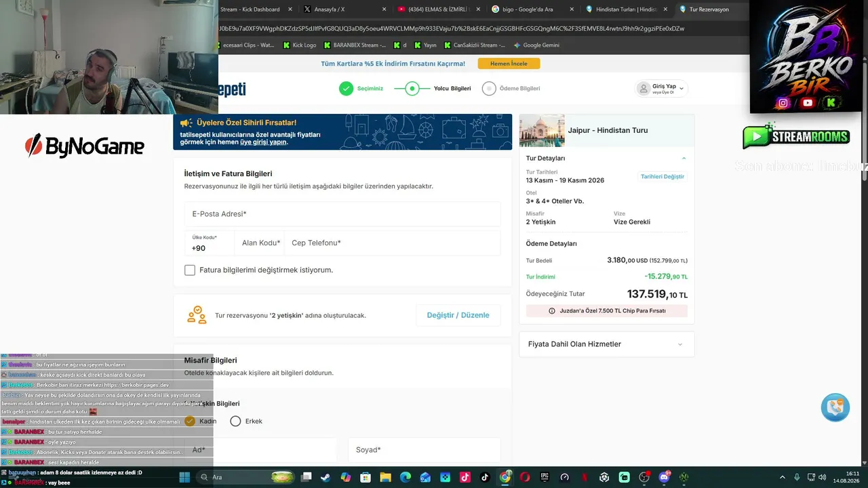Open Microsoft Edge from the taskbar

click(x=406, y=477)
